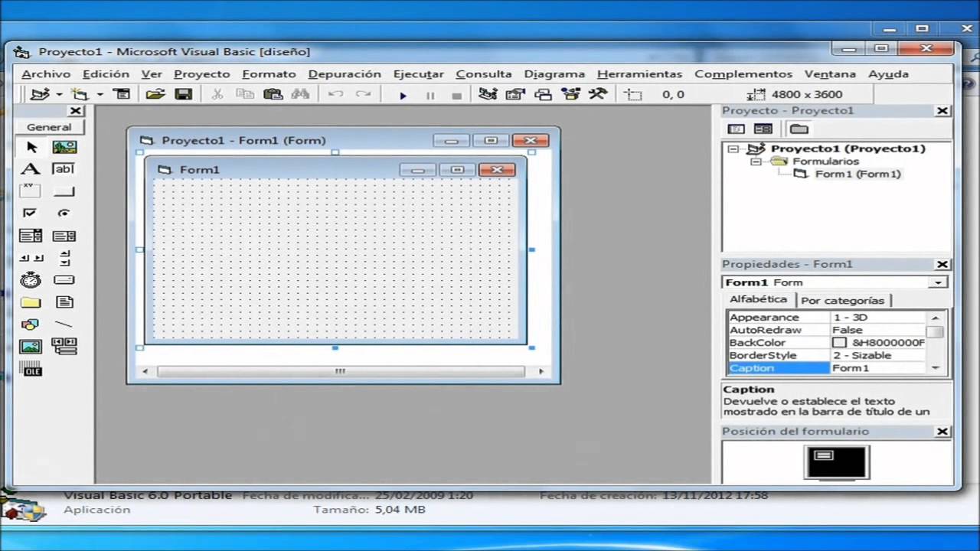Select the CheckBox control tool

click(31, 214)
